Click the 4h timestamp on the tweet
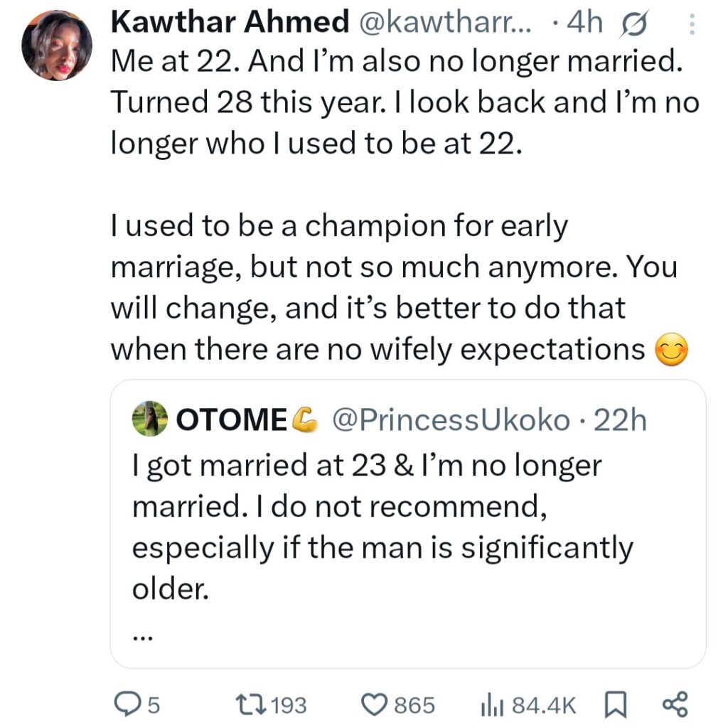Image resolution: width=728 pixels, height=728 pixels. (586, 22)
